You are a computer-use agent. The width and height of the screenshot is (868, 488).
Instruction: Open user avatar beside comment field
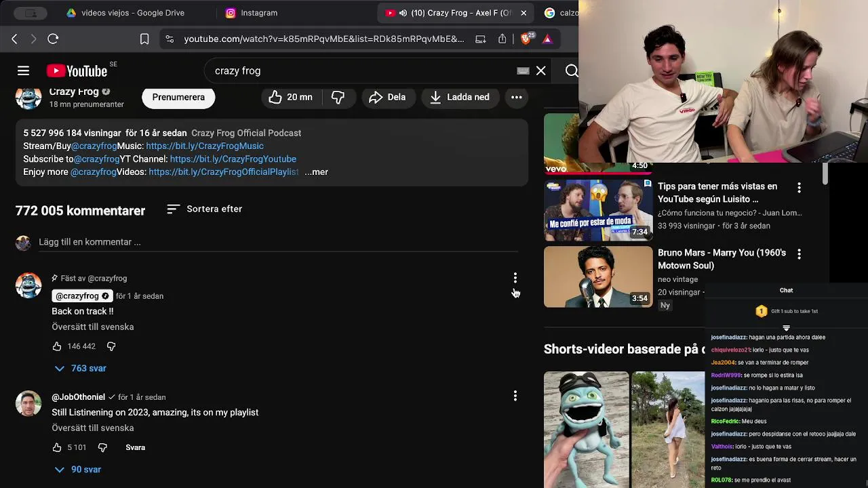pyautogui.click(x=24, y=243)
